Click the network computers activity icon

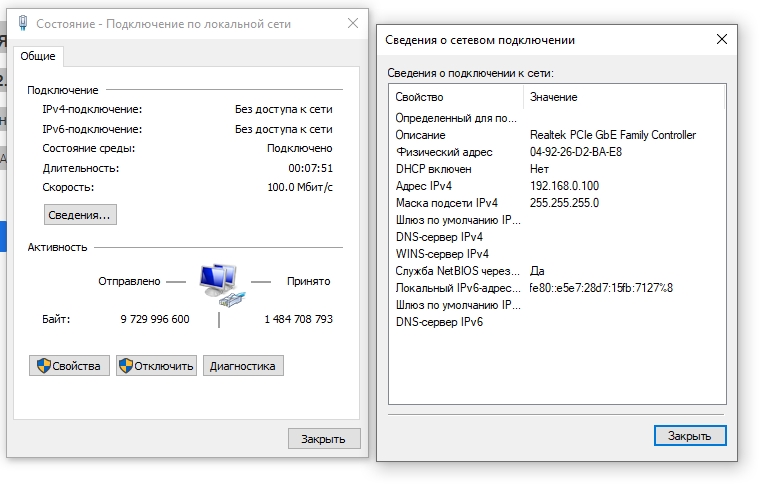219,283
